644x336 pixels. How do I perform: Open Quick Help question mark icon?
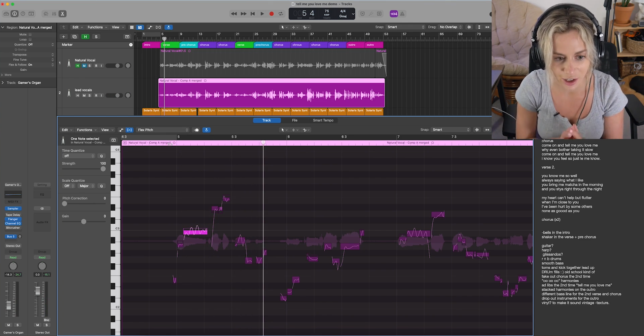23,14
